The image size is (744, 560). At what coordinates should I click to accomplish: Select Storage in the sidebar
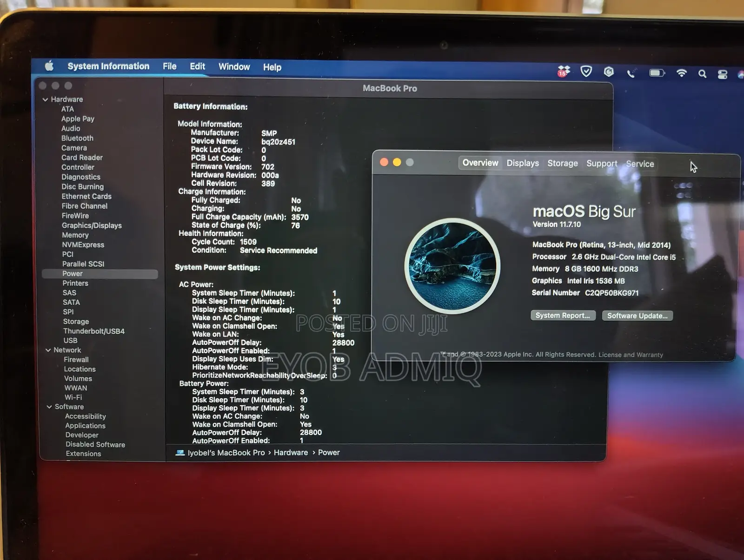[76, 322]
